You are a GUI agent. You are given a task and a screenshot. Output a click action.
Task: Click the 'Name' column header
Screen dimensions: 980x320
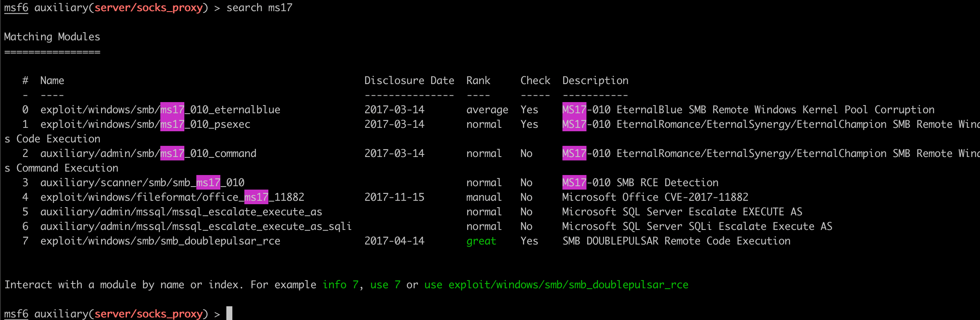pos(52,81)
